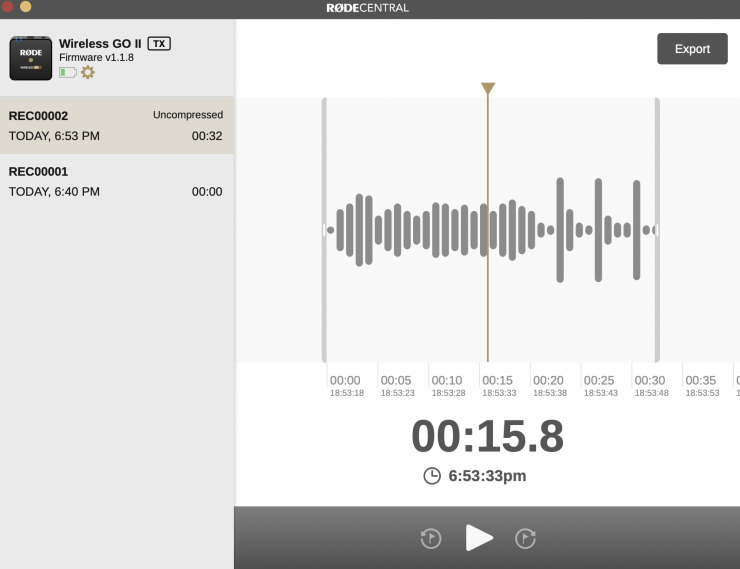740x569 pixels.
Task: Jump to the 00:05 timeline mark
Action: (396, 381)
